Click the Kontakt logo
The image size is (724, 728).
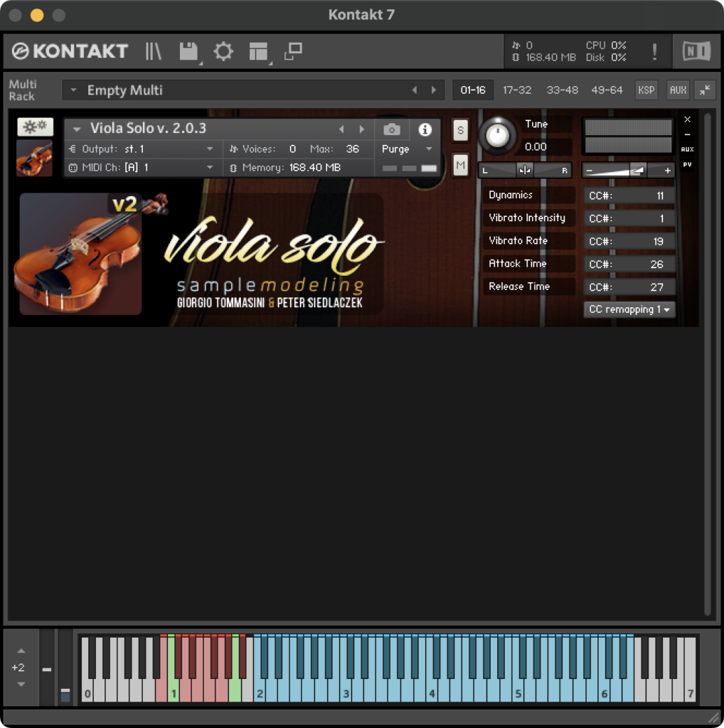pos(70,51)
